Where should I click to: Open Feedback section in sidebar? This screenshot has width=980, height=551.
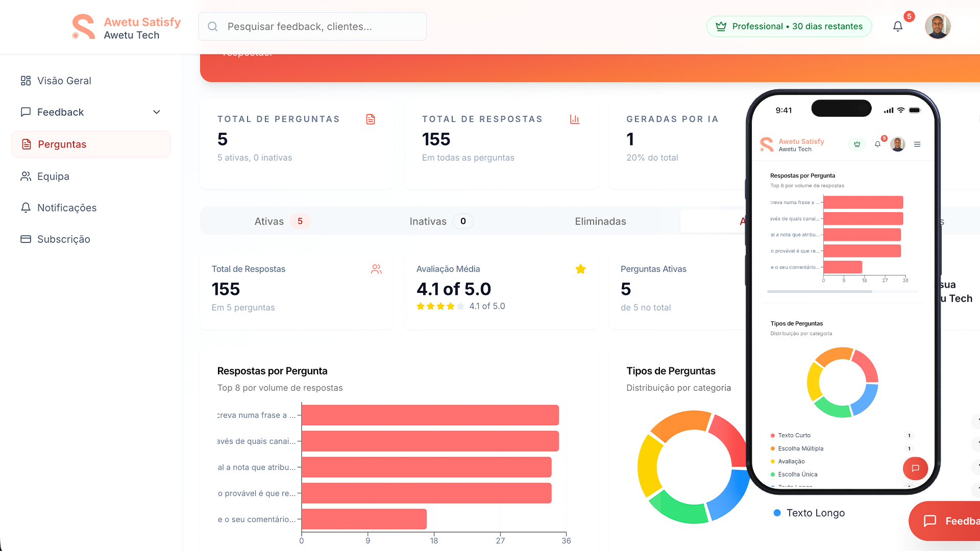91,112
